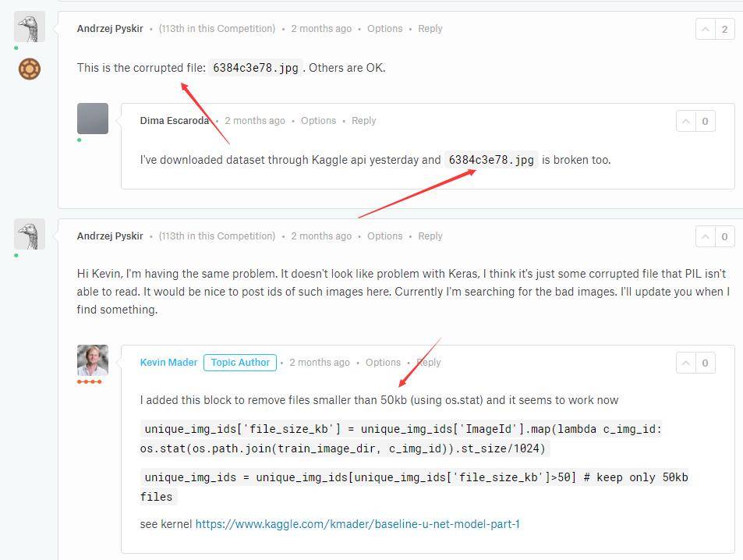The width and height of the screenshot is (743, 560).
Task: Reply to Dima Escaroda's comment
Action: tap(363, 120)
